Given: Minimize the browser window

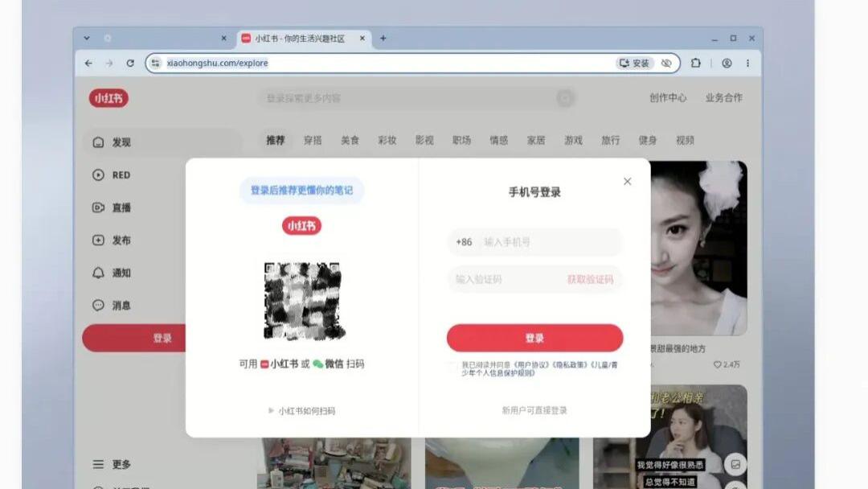Looking at the screenshot, I should (x=714, y=39).
